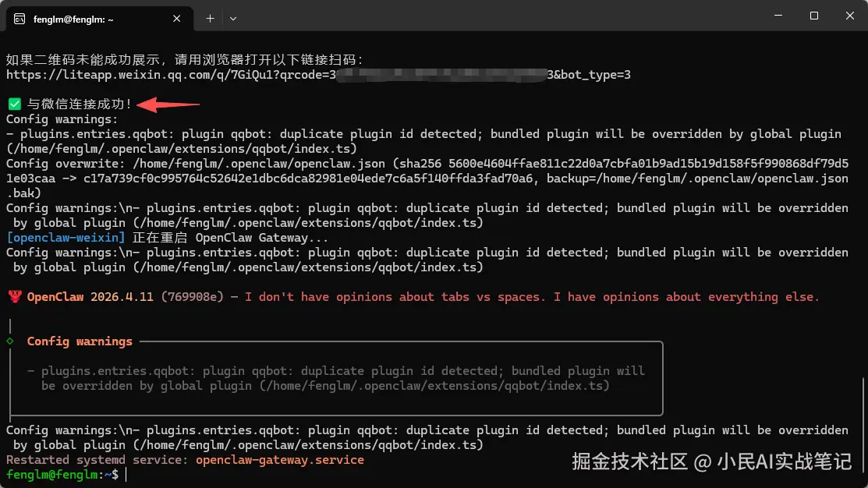Click the commit hash '(769908e)'
The width and height of the screenshot is (868, 488).
click(x=192, y=296)
